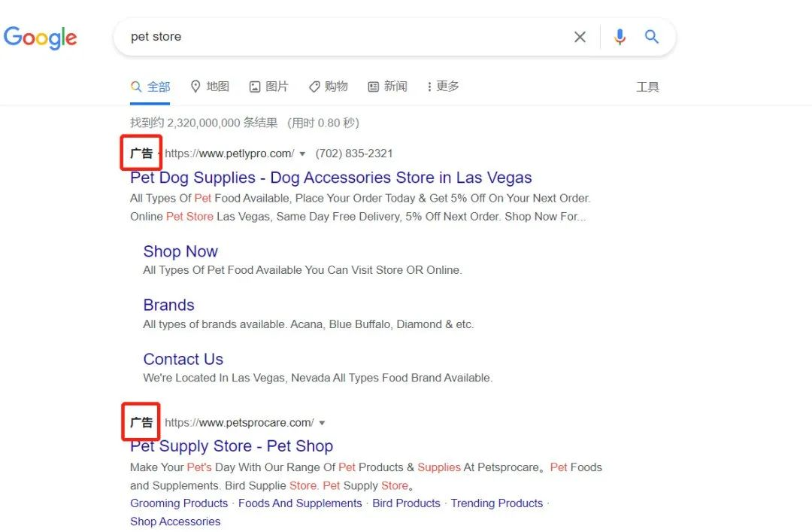Start voice search with microphone icon
Image resolution: width=812 pixels, height=532 pixels.
(x=620, y=37)
